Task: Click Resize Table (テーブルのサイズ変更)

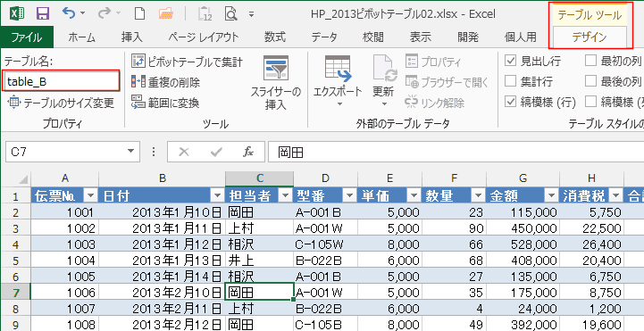Action: (61, 103)
